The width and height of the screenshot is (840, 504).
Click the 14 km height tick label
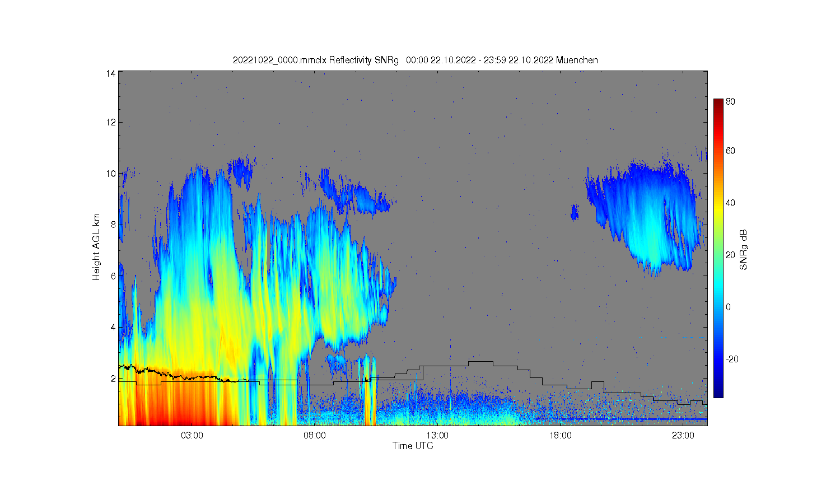[x=111, y=73]
